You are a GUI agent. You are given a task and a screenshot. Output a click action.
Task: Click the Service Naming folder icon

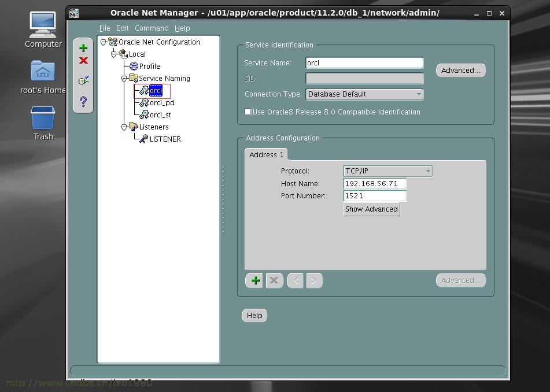133,78
